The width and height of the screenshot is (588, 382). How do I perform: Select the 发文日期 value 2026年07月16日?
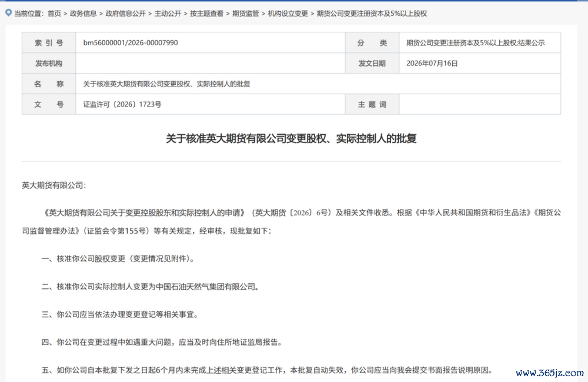(x=432, y=64)
